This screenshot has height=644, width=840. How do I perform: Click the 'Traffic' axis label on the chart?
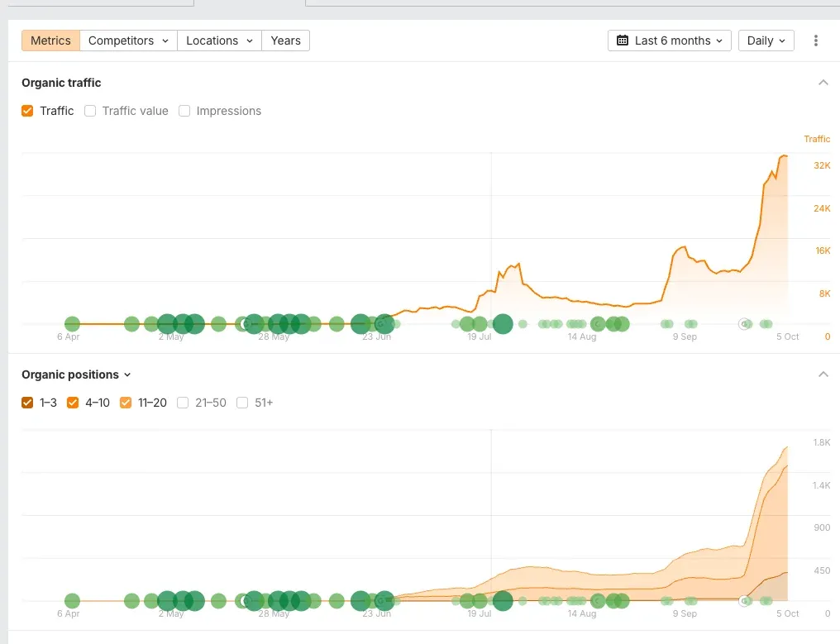pos(817,139)
